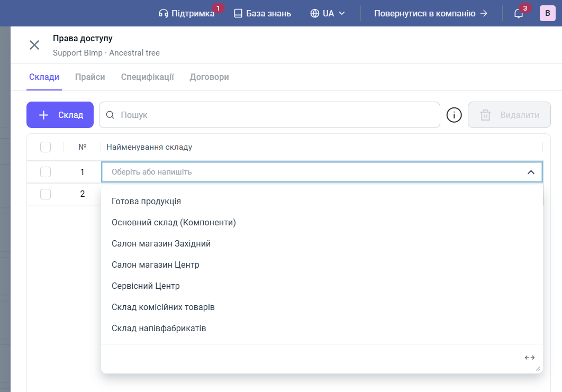Click the search magnifier icon
562x392 pixels.
point(111,115)
